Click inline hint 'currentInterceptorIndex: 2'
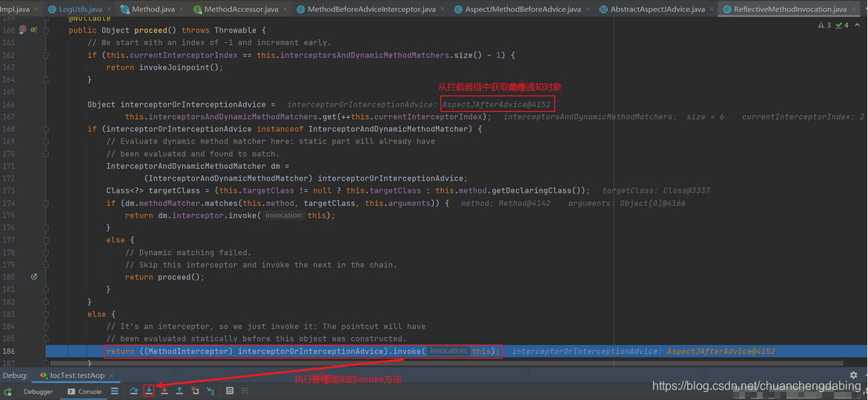Image resolution: width=868 pixels, height=400 pixels. 803,117
